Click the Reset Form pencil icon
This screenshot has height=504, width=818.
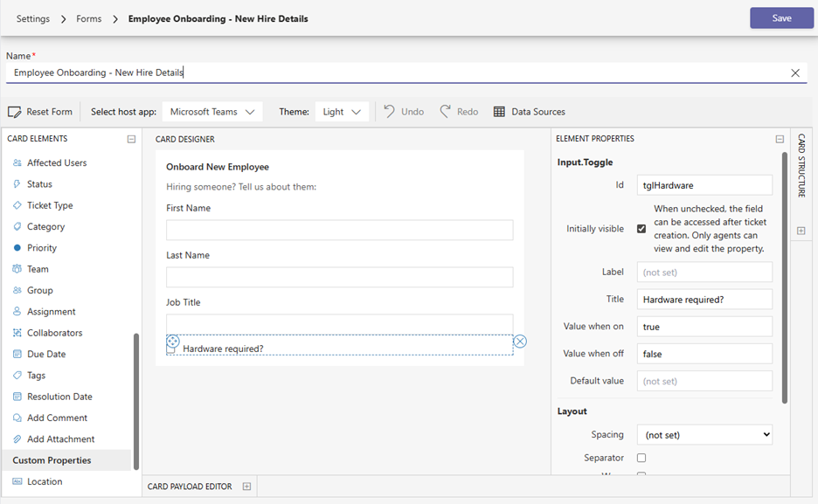coord(14,112)
